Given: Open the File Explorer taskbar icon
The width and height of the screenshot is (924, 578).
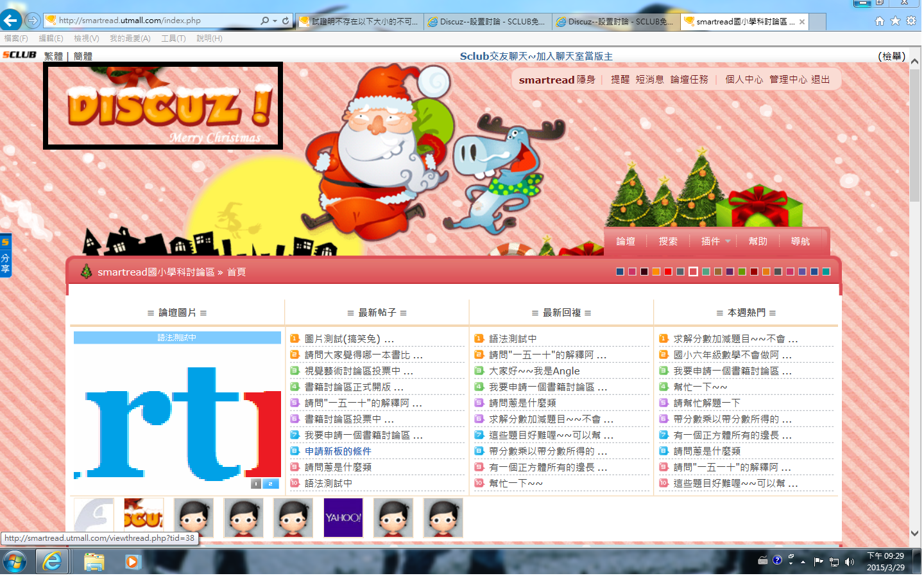Looking at the screenshot, I should pyautogui.click(x=94, y=562).
